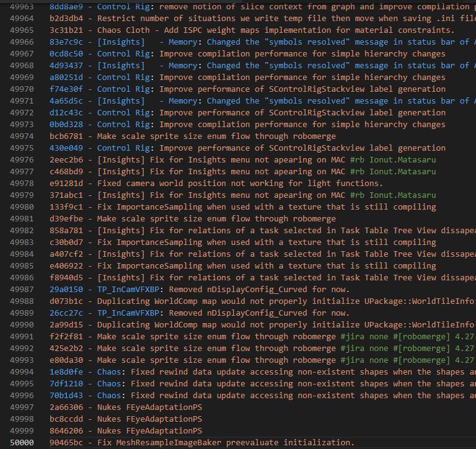Image resolution: width=476 pixels, height=449 pixels.
Task: Click commit hash 4a65d5c
Action: coord(66,101)
